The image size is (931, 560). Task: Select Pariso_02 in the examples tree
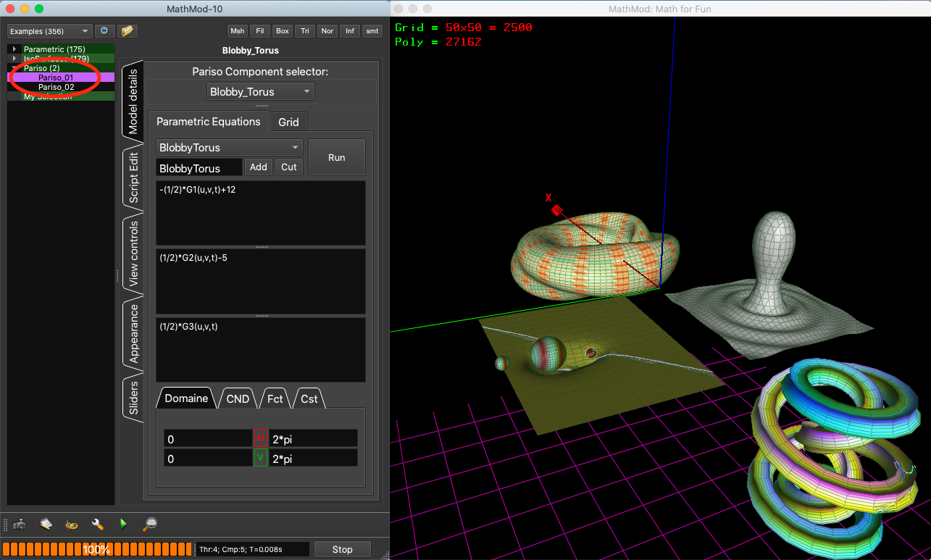(57, 87)
